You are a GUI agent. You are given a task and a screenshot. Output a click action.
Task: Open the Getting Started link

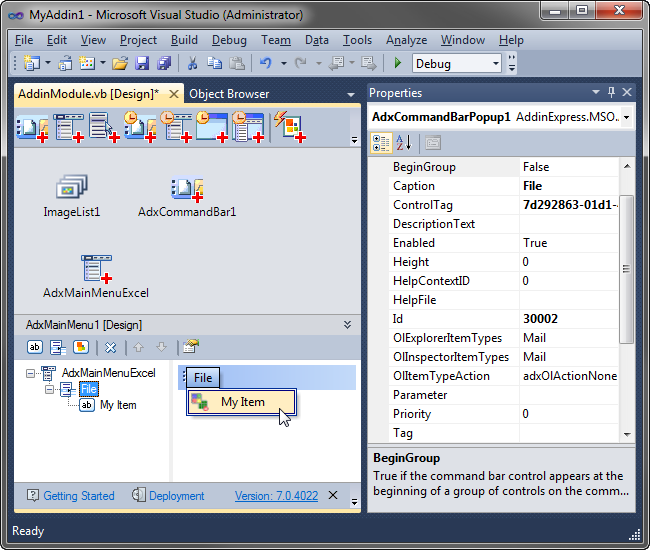pyautogui.click(x=79, y=496)
